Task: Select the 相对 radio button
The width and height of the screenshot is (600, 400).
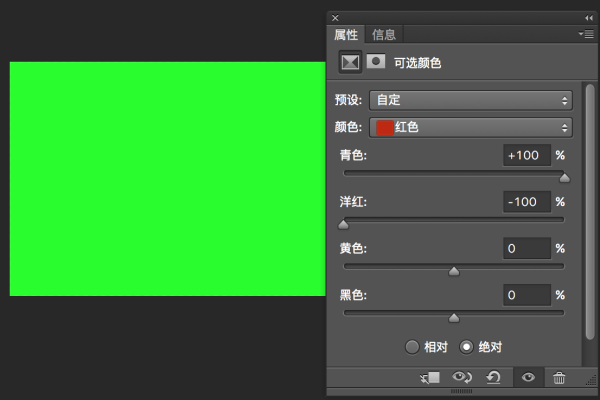Action: [412, 347]
